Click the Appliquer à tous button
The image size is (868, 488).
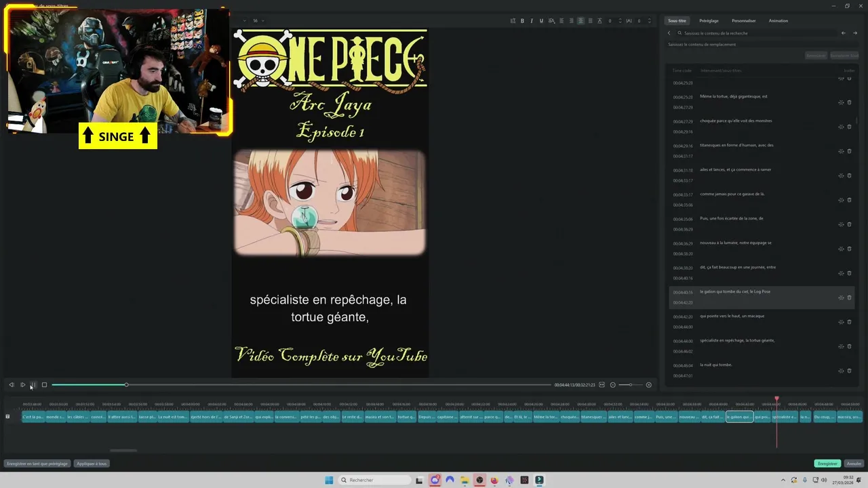[x=92, y=464]
